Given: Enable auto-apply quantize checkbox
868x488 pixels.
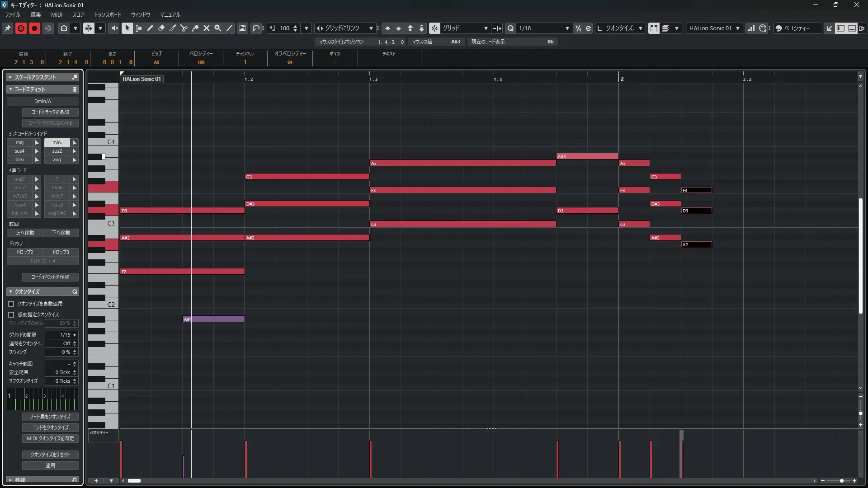Looking at the screenshot, I should point(11,304).
